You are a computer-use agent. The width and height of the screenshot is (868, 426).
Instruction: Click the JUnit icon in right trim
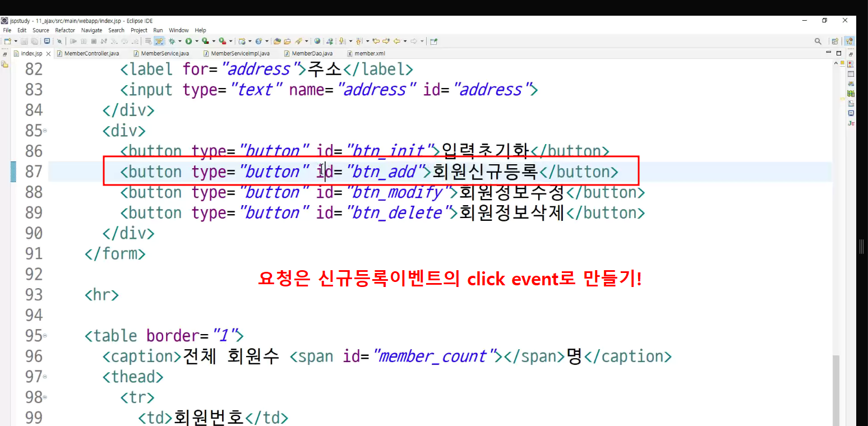[x=851, y=123]
